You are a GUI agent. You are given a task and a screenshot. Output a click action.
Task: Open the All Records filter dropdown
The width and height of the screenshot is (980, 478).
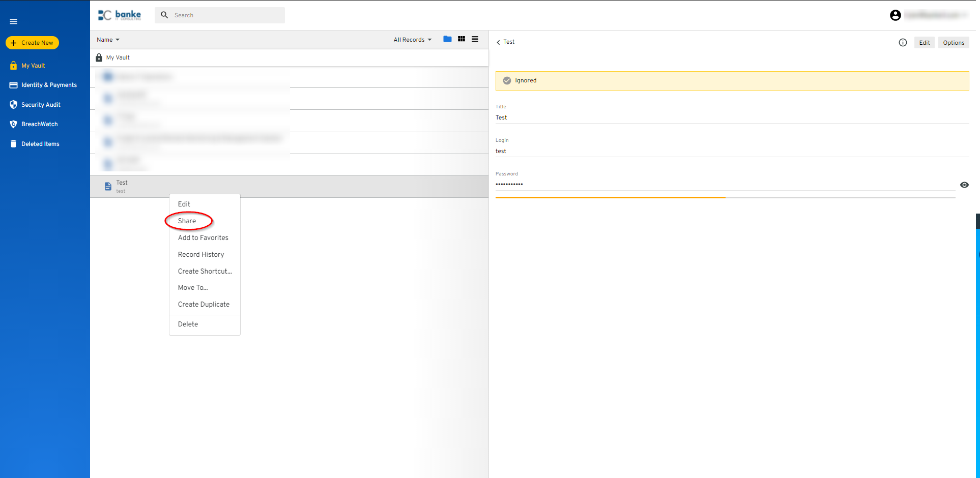tap(412, 39)
